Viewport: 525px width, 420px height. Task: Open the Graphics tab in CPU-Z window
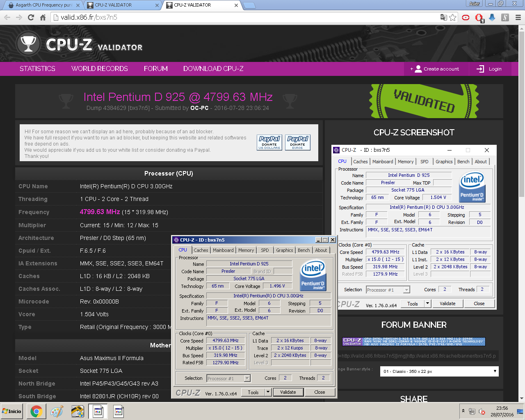tap(285, 250)
